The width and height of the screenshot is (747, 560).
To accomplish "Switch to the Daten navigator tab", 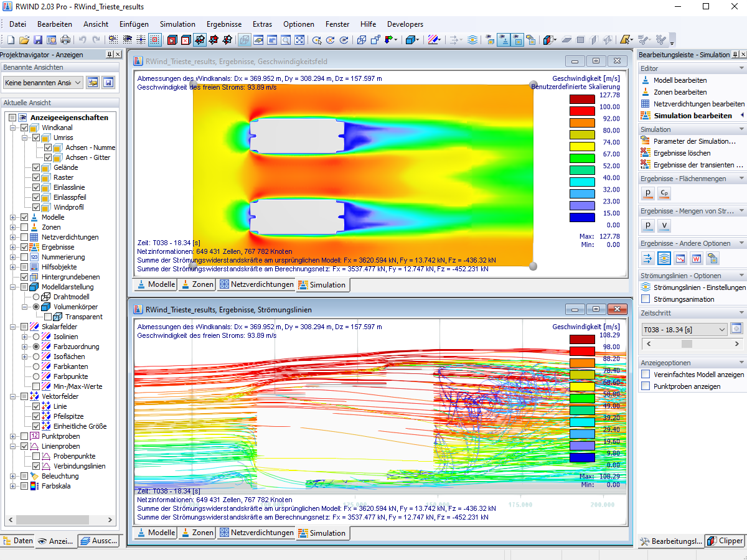I will [x=17, y=541].
